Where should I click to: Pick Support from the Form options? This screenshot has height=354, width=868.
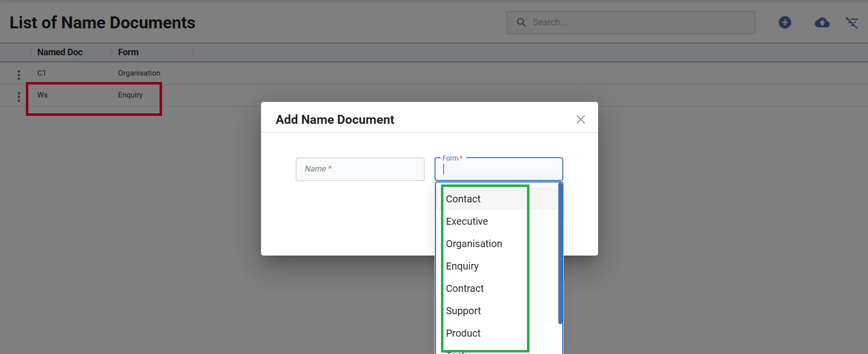pos(497,311)
